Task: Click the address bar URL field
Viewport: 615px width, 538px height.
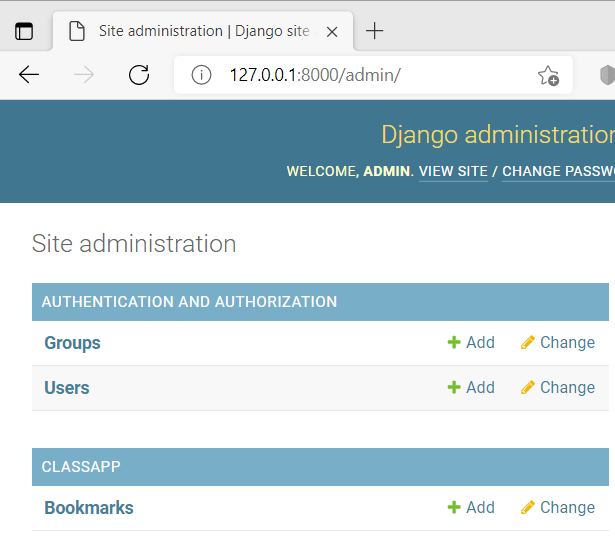Action: coord(373,75)
